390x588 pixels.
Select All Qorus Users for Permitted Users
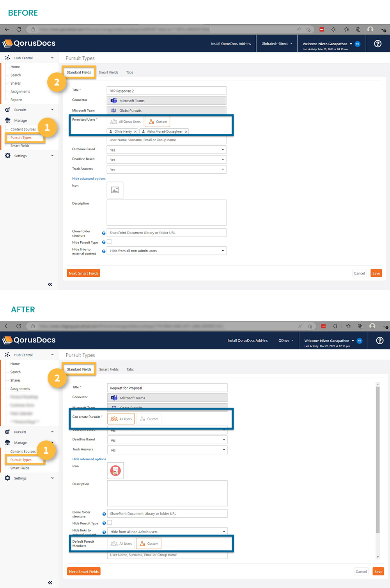[126, 122]
